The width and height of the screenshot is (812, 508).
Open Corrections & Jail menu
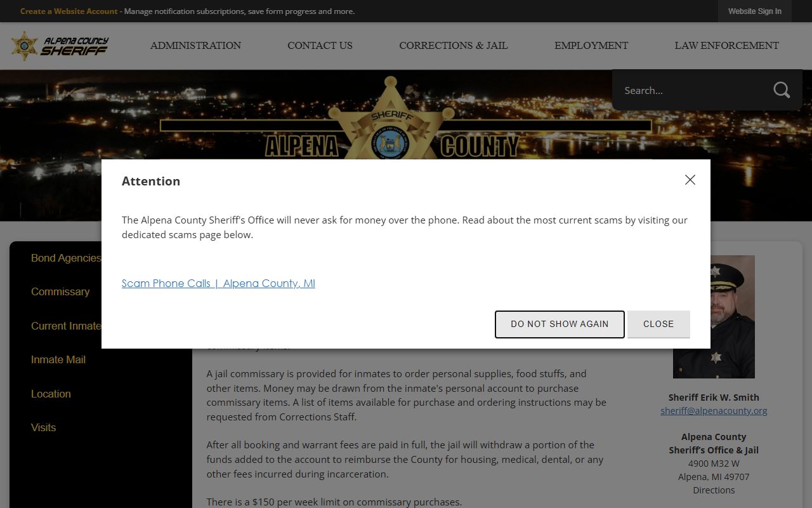(x=454, y=46)
